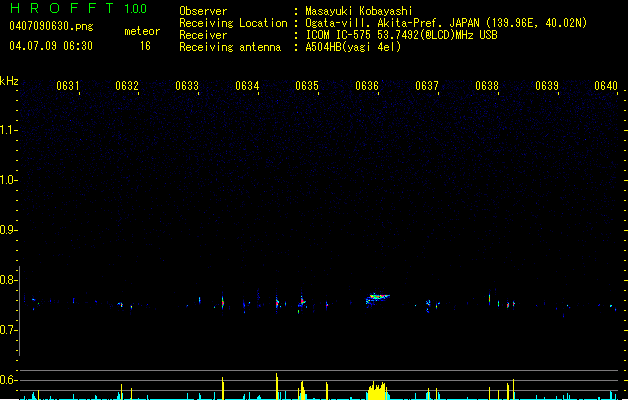
Task: Click the 0640 time marker
Action: [606, 86]
